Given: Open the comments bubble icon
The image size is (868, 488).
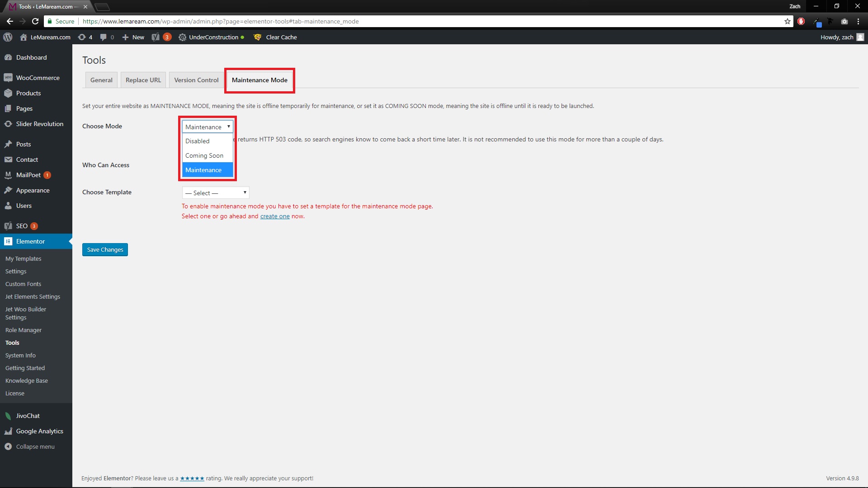Looking at the screenshot, I should coord(104,37).
